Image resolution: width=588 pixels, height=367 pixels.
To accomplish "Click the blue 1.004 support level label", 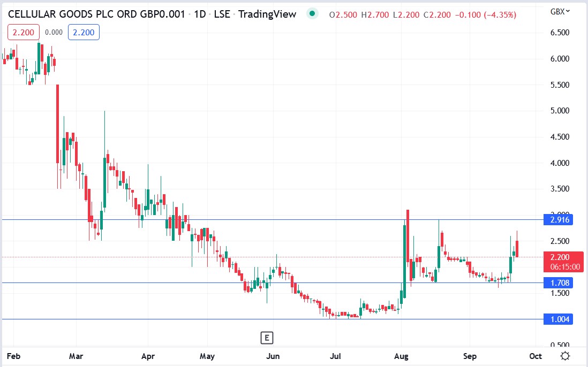I will tap(559, 319).
